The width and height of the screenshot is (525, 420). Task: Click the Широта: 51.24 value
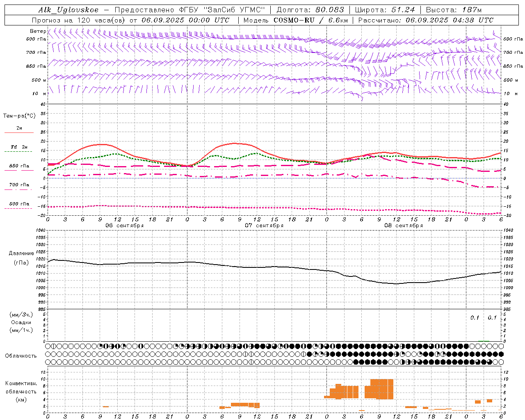click(x=385, y=10)
